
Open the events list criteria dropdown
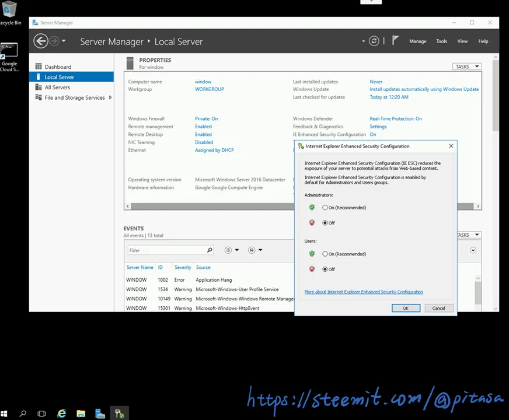click(232, 250)
